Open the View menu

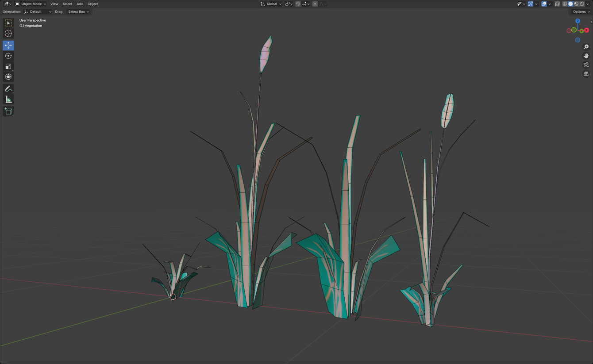(x=54, y=4)
